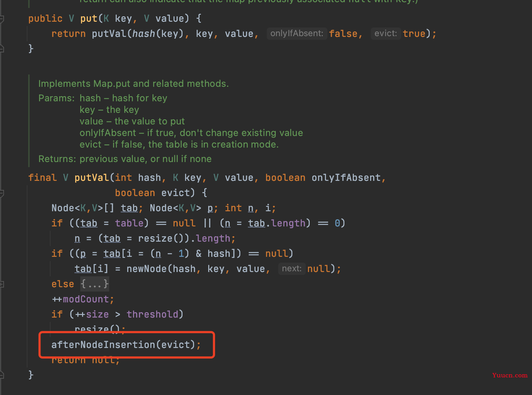Click the "public" keyword of the put method

click(45, 18)
